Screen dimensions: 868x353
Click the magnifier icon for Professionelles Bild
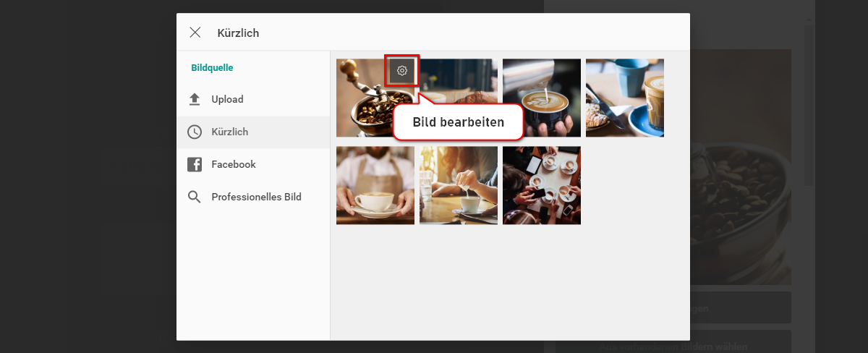195,197
